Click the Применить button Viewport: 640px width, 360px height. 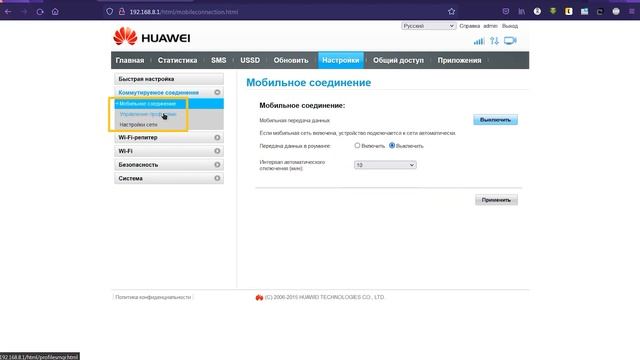click(x=496, y=200)
